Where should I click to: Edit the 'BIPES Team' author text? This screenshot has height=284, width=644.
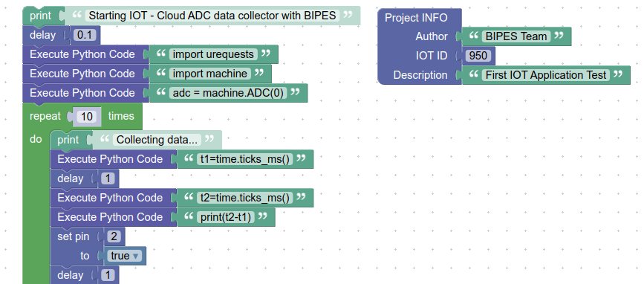tap(515, 36)
